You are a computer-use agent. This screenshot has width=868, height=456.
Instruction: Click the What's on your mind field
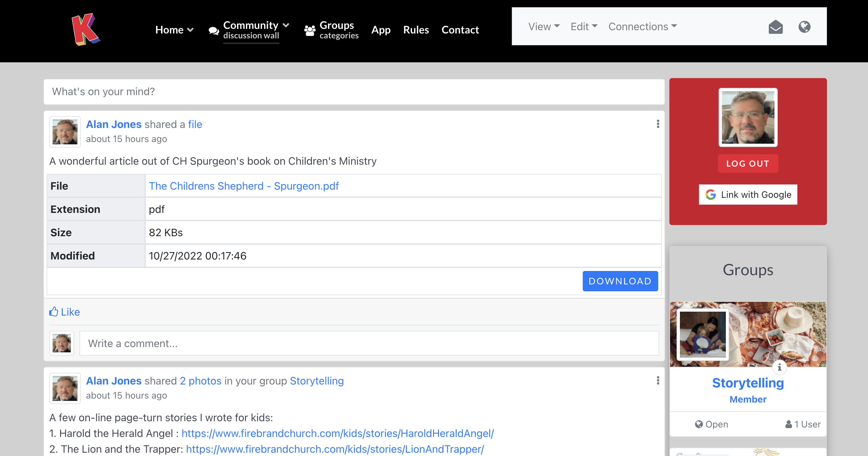click(x=354, y=92)
